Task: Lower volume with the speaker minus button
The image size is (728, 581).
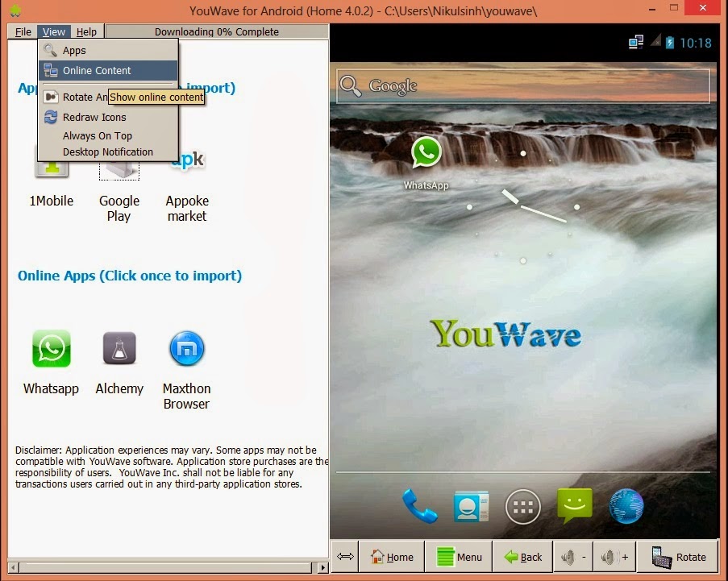Action: tap(573, 556)
